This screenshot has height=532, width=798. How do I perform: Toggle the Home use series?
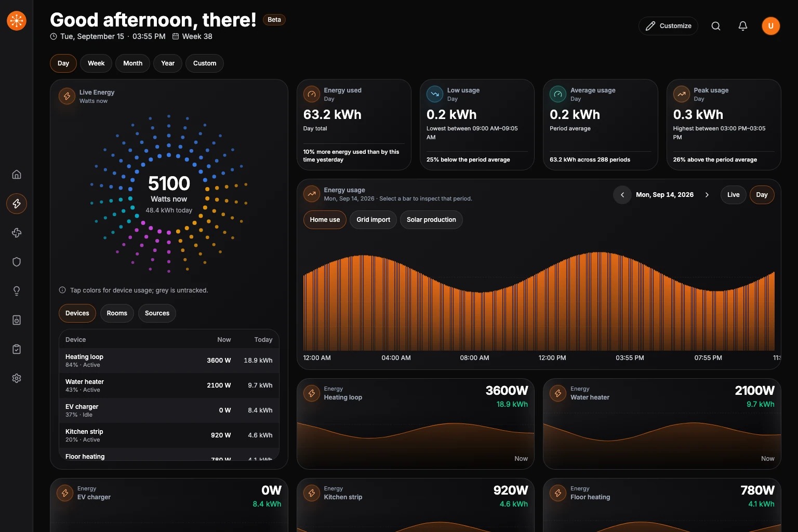[325, 220]
